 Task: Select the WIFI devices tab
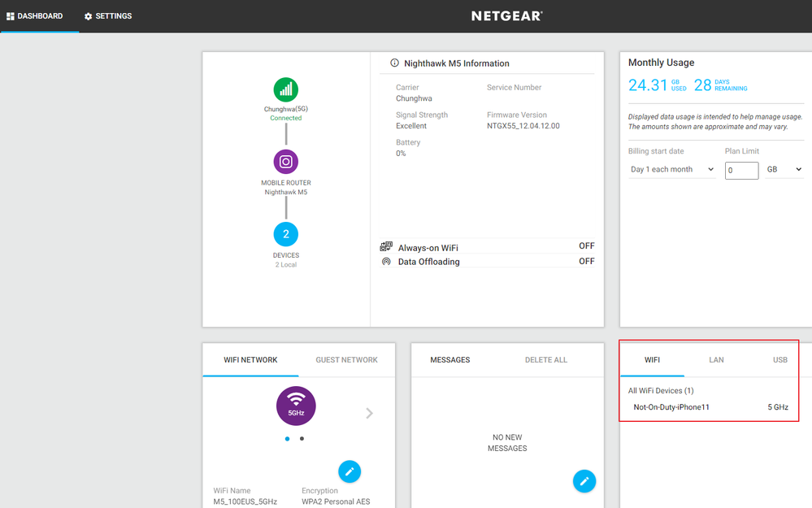coord(652,360)
